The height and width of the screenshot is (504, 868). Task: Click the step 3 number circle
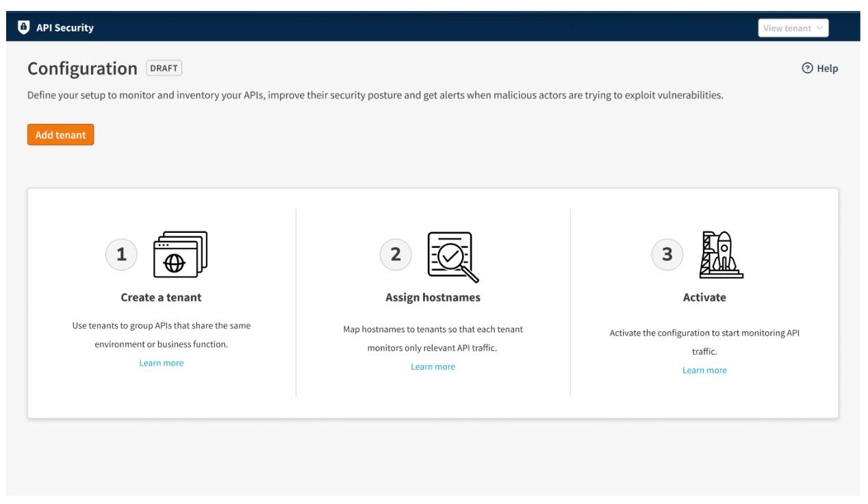668,255
